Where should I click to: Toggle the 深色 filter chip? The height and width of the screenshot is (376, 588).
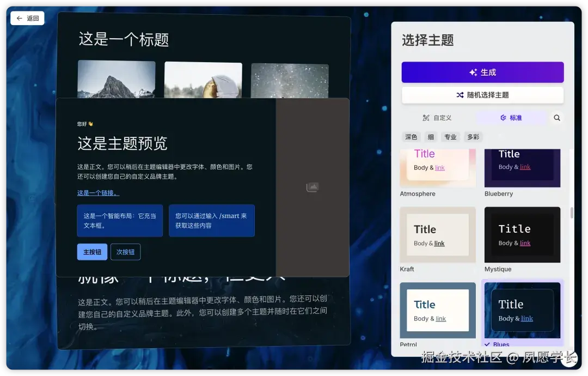(411, 137)
